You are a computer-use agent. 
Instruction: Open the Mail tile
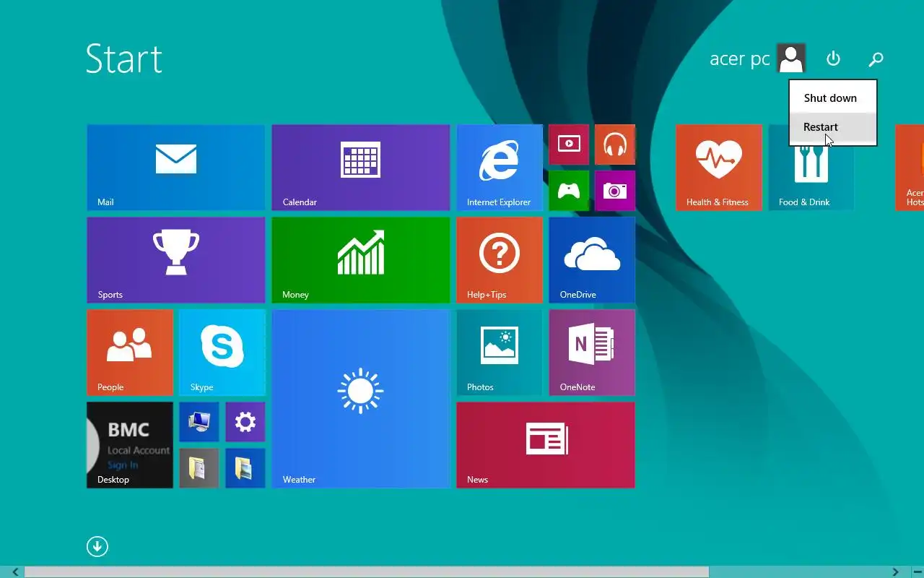point(176,168)
